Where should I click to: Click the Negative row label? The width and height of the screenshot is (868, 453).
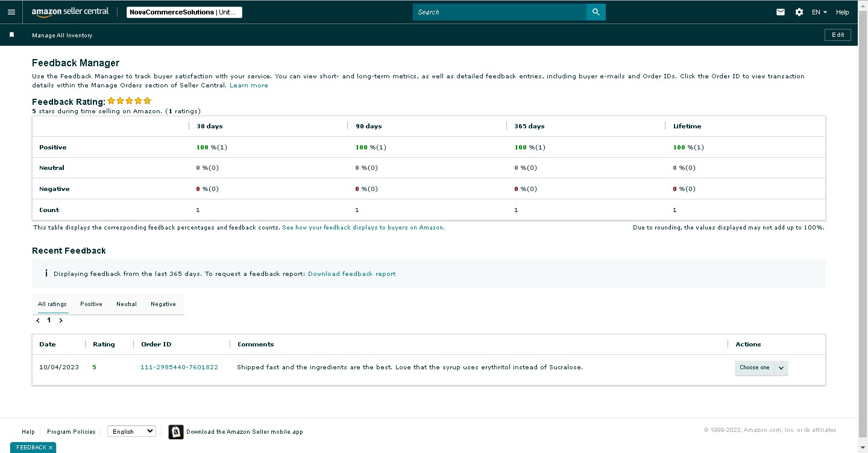pos(54,189)
